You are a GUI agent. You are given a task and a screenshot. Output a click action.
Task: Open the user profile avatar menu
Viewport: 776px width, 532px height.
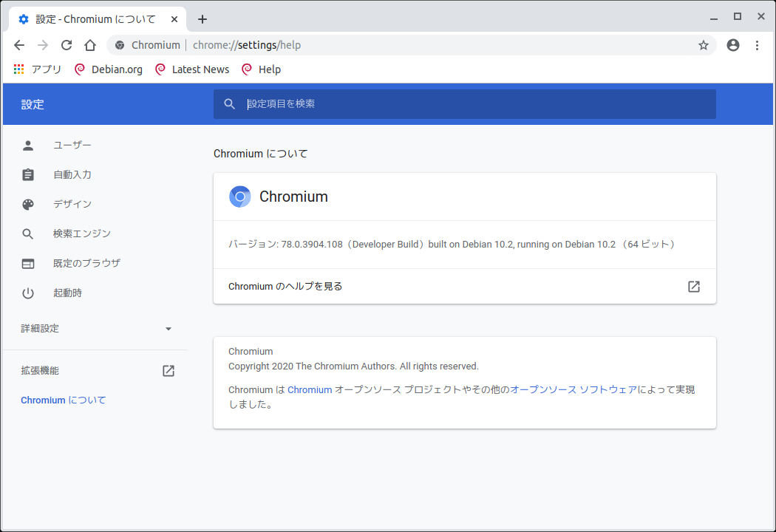click(733, 45)
